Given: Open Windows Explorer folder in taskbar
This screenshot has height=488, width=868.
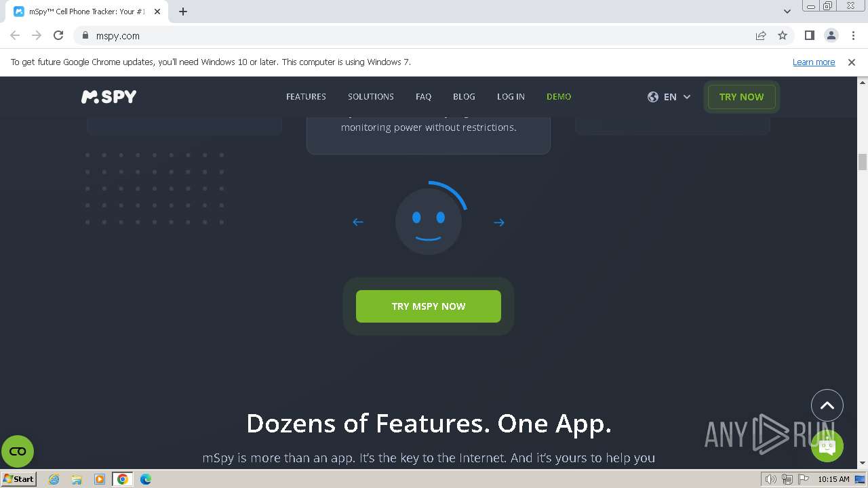Looking at the screenshot, I should 77,479.
